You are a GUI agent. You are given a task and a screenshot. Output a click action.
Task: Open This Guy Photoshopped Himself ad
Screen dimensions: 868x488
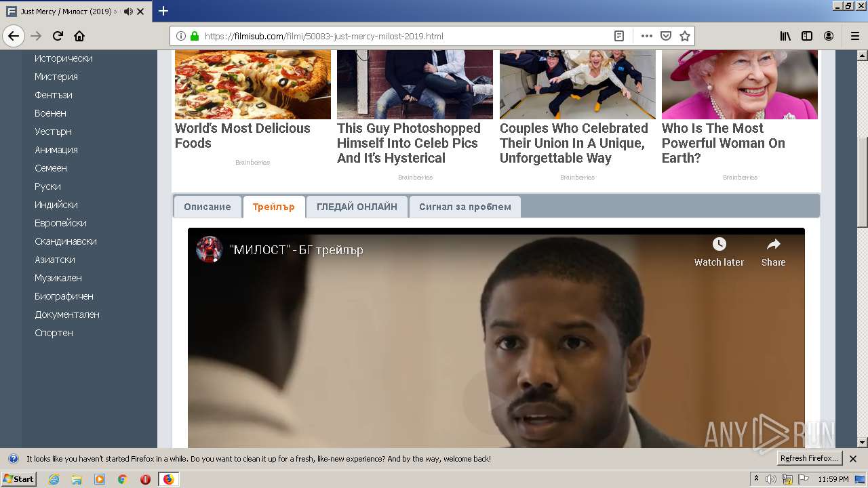coord(409,143)
